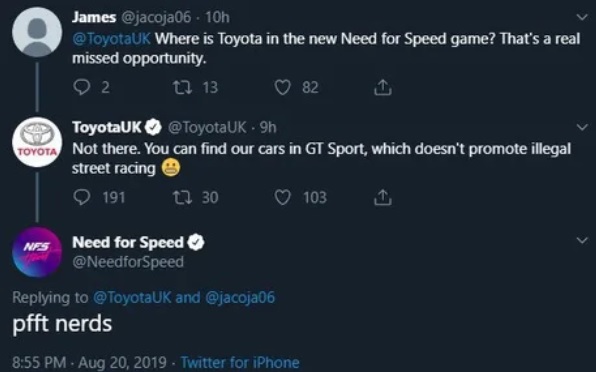The width and height of the screenshot is (596, 372).
Task: Reply to ToyotaUK's tweet with 191 replies
Action: 81,197
